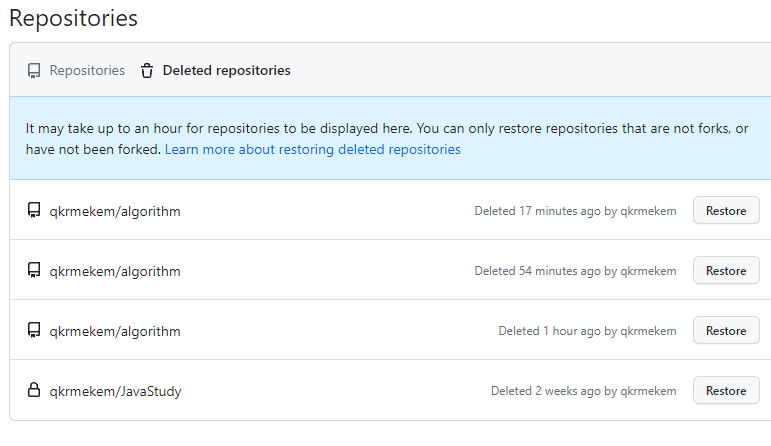Click qkrmekem/algorithm name deleted 17 minutes ago
Image resolution: width=771 pixels, height=446 pixels.
115,211
